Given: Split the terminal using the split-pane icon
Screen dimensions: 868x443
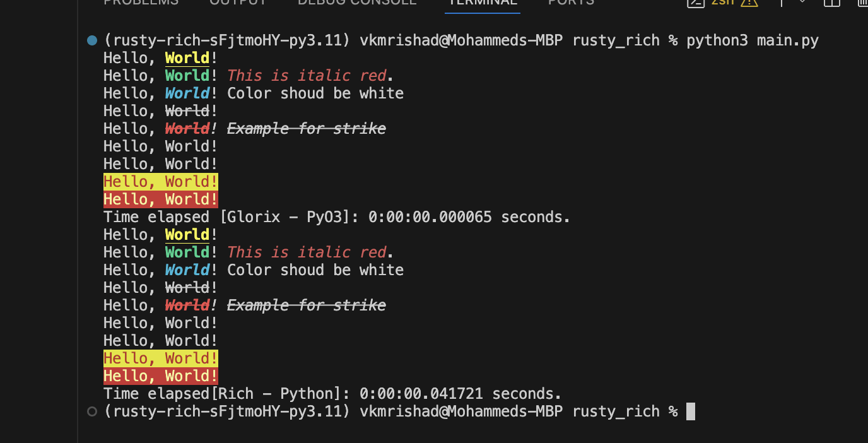Looking at the screenshot, I should point(831,3).
